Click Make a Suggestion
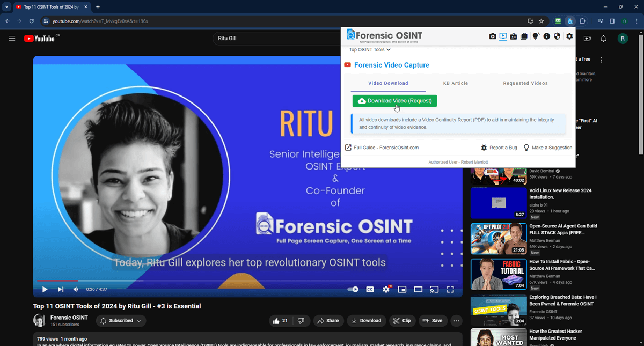644x346 pixels. pos(548,148)
